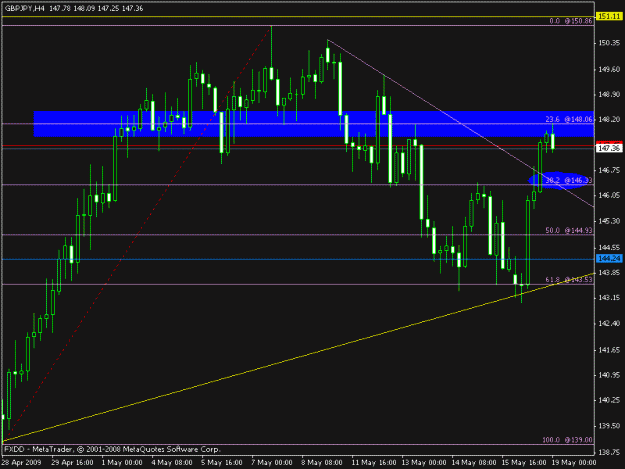The height and width of the screenshot is (469, 625).
Task: Click the 29 Apr 16:00 time axis label
Action: [x=72, y=463]
